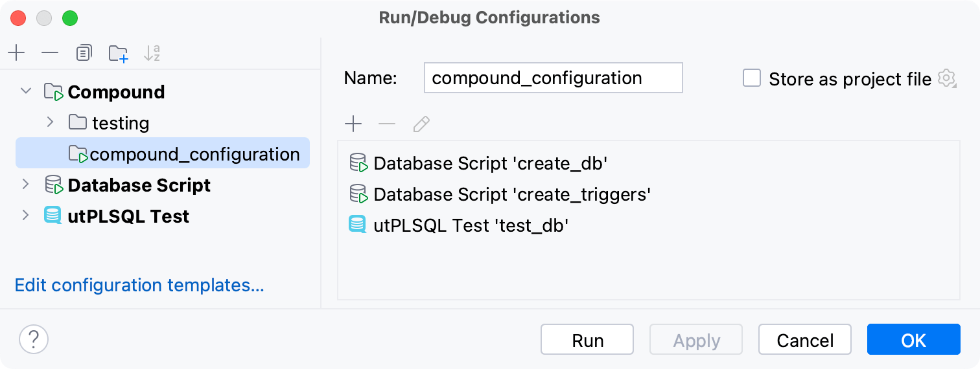Image resolution: width=980 pixels, height=369 pixels.
Task: Open the help question mark button
Action: (34, 339)
